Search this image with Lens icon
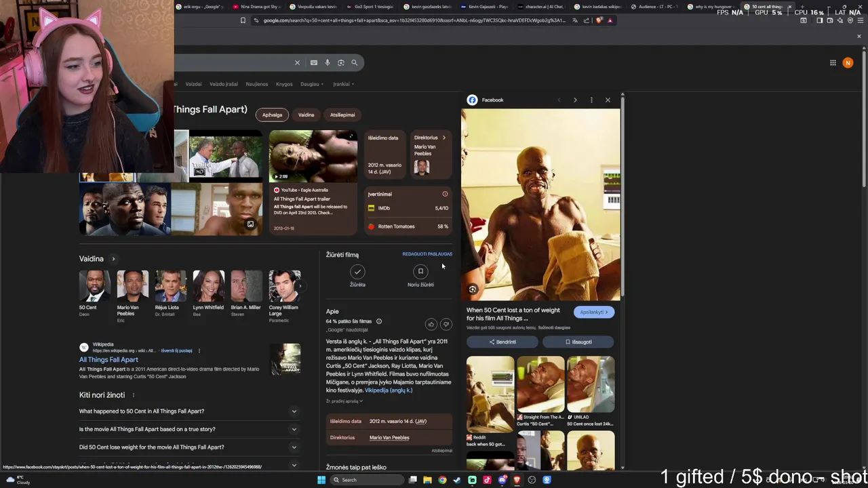 pyautogui.click(x=473, y=289)
